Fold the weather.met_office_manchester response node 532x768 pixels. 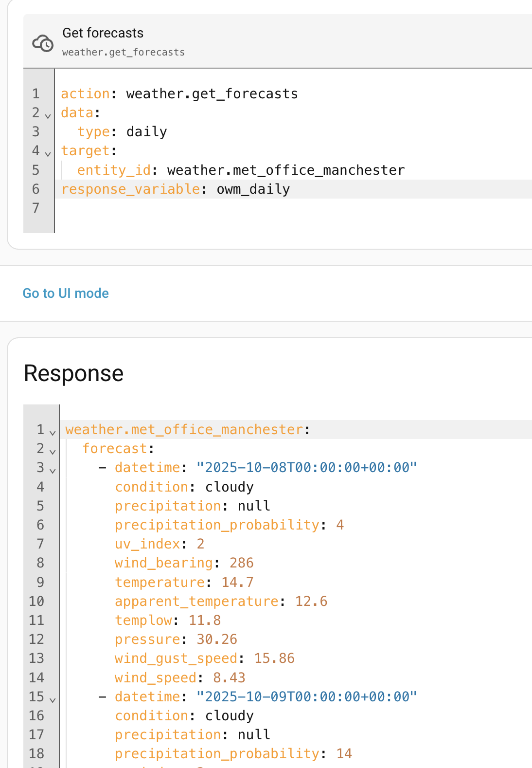(53, 432)
